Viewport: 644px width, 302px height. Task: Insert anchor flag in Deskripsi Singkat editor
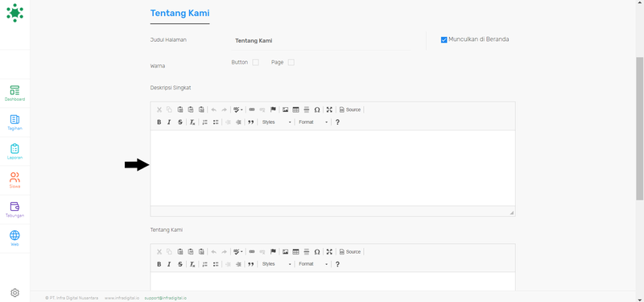(x=273, y=110)
